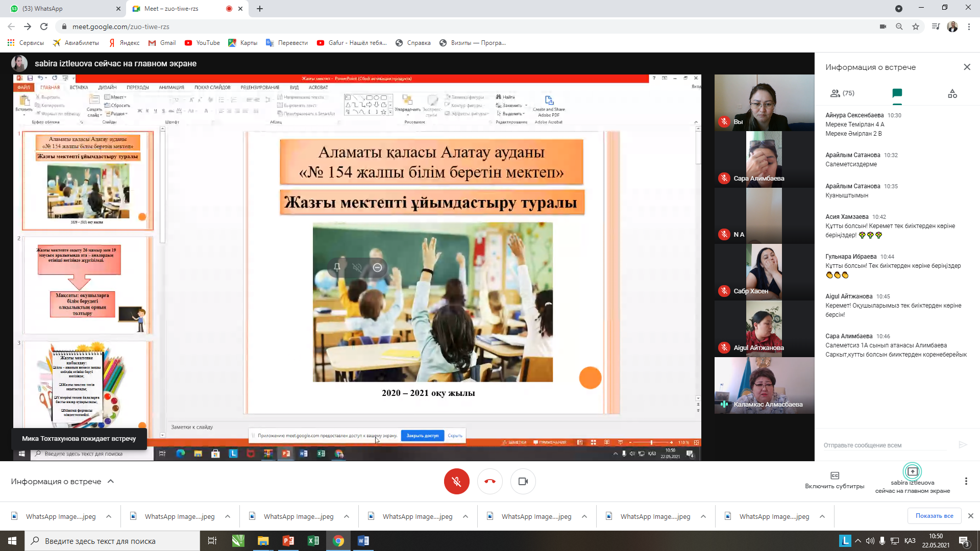980x551 pixels.
Task: Open the participants (75) tab
Action: [x=842, y=93]
